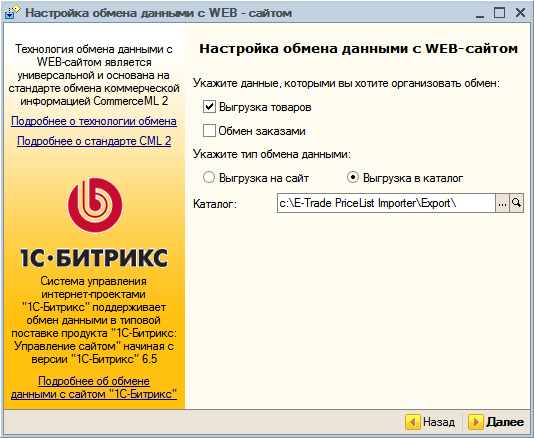Click the text Укажите данные, которыми вы хотите организовать обмен

pyautogui.click(x=346, y=83)
